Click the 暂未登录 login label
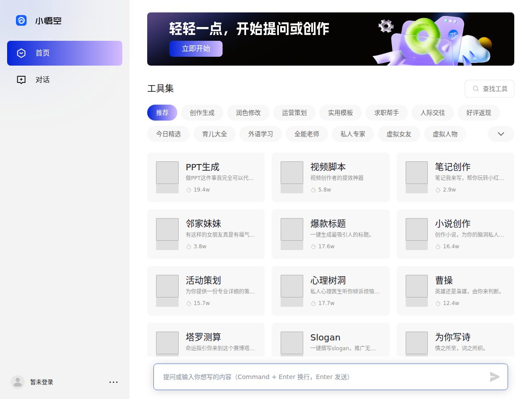532x399 pixels. (x=42, y=382)
